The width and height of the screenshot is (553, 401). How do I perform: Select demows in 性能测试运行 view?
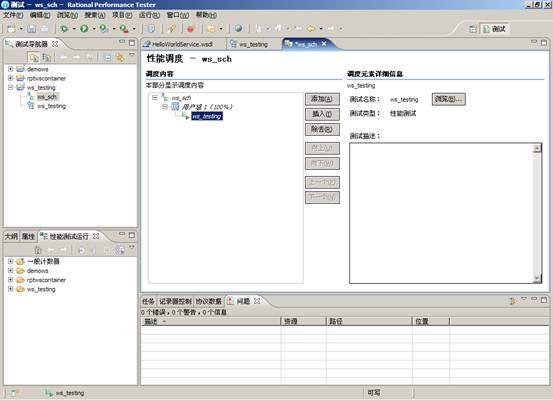[x=37, y=271]
